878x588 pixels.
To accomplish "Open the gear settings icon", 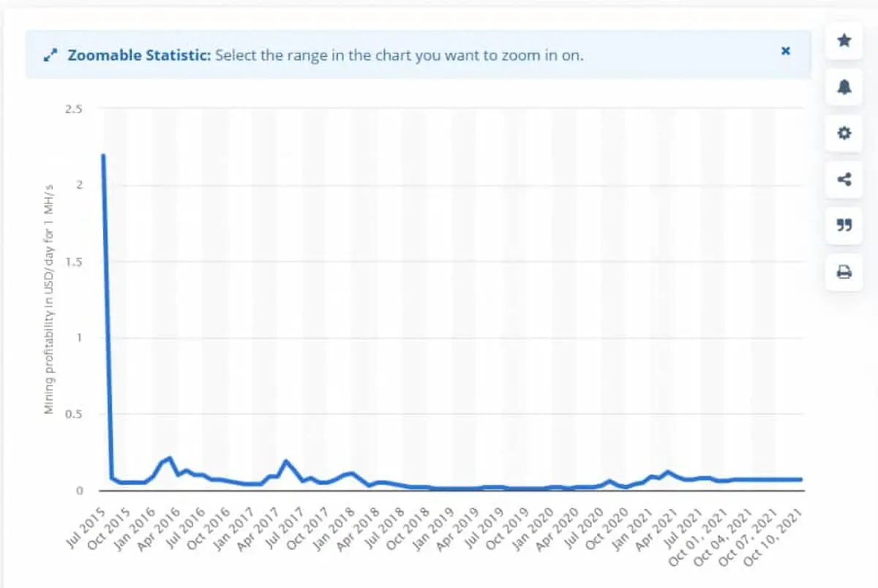I will 844,133.
